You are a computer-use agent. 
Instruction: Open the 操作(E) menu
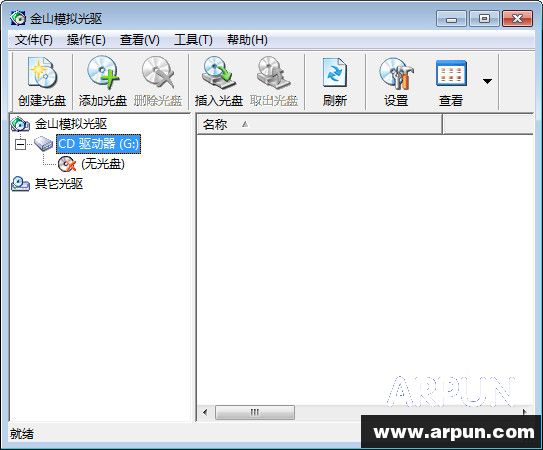86,40
